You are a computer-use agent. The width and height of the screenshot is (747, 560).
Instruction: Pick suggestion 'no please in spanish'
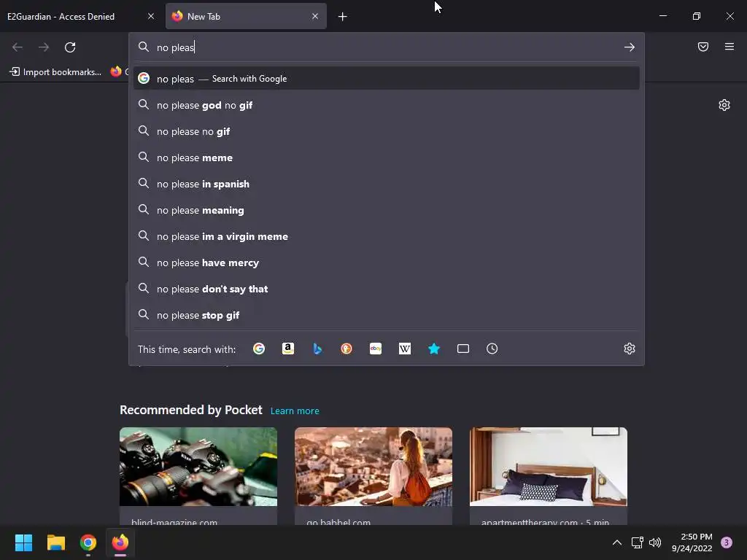point(387,184)
